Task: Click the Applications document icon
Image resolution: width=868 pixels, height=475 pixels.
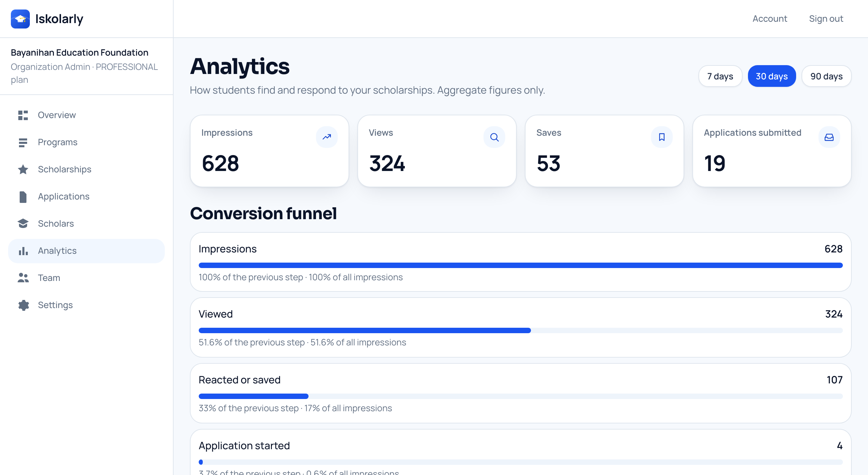Action: (23, 197)
